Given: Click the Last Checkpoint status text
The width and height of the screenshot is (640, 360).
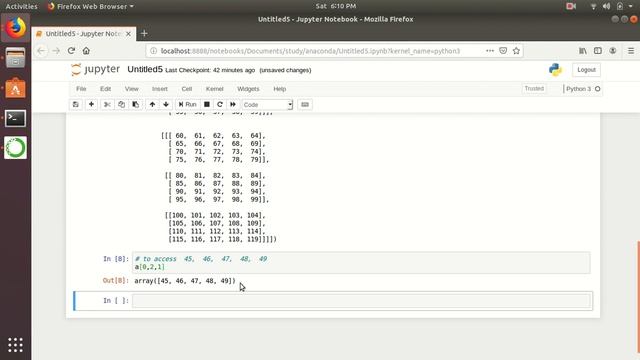Looking at the screenshot, I should point(210,70).
